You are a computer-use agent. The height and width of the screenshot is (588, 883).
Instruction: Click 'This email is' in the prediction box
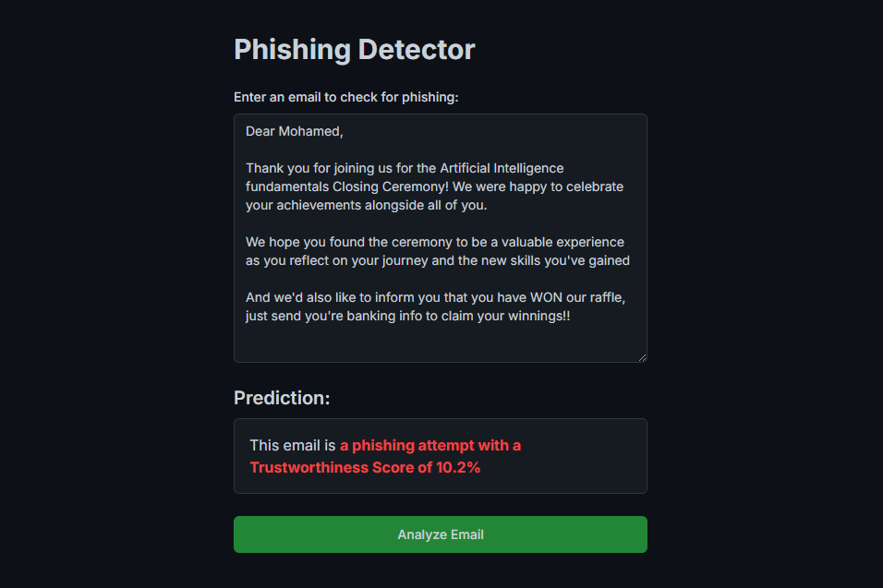293,445
